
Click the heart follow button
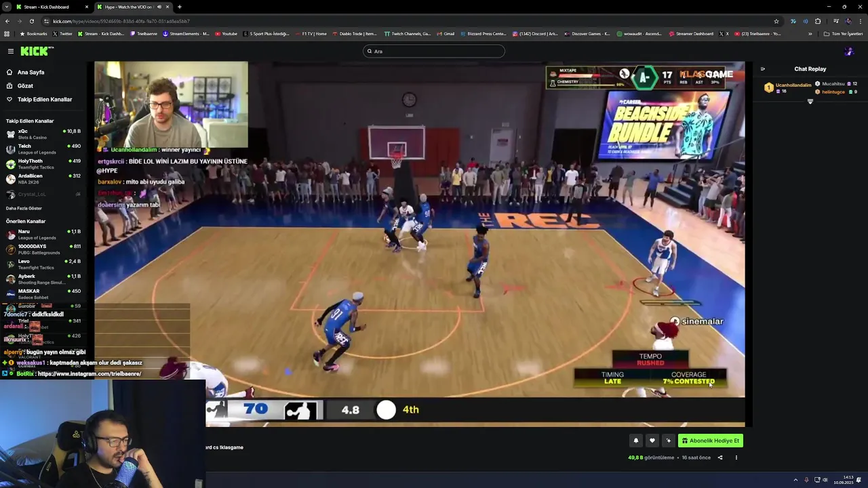(652, 441)
